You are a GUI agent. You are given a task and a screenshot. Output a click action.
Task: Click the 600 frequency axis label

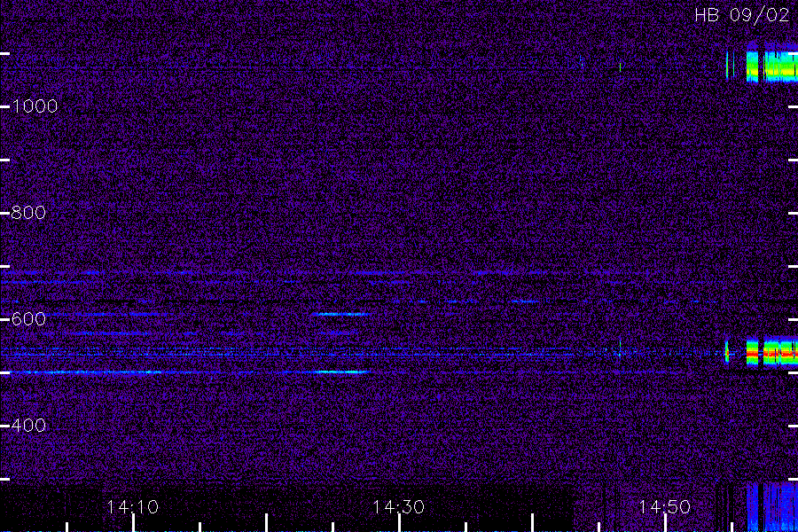click(x=28, y=319)
